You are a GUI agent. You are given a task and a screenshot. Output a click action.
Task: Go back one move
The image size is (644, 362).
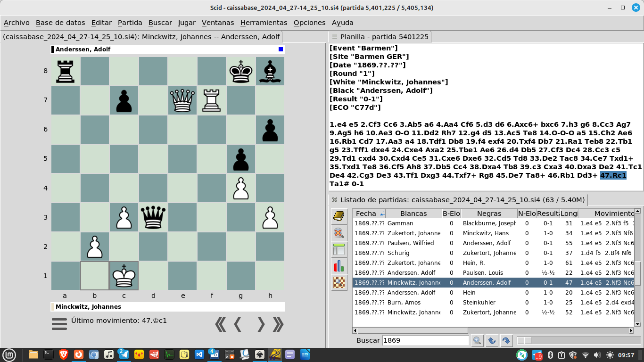(x=238, y=324)
